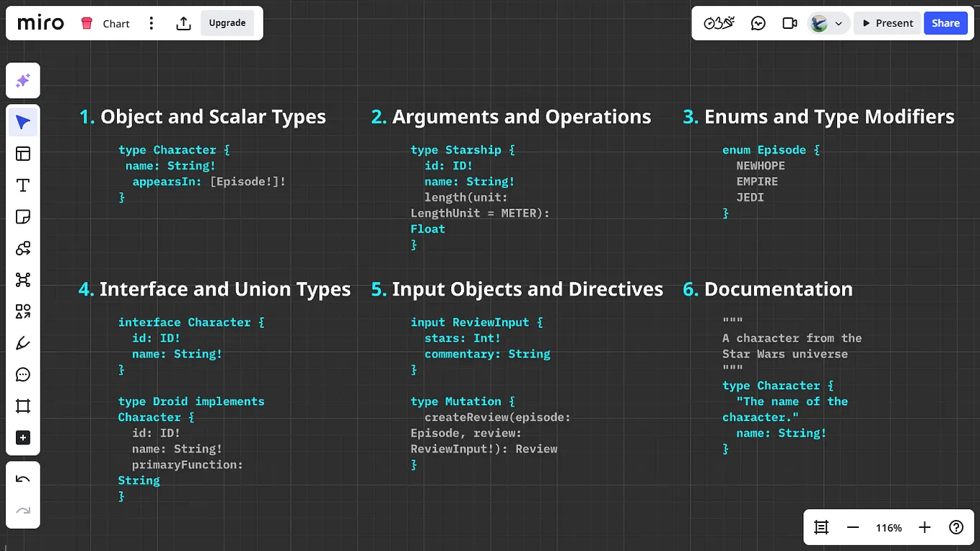Screen dimensions: 980x551
Task: Click the Upgrade button
Action: (227, 22)
